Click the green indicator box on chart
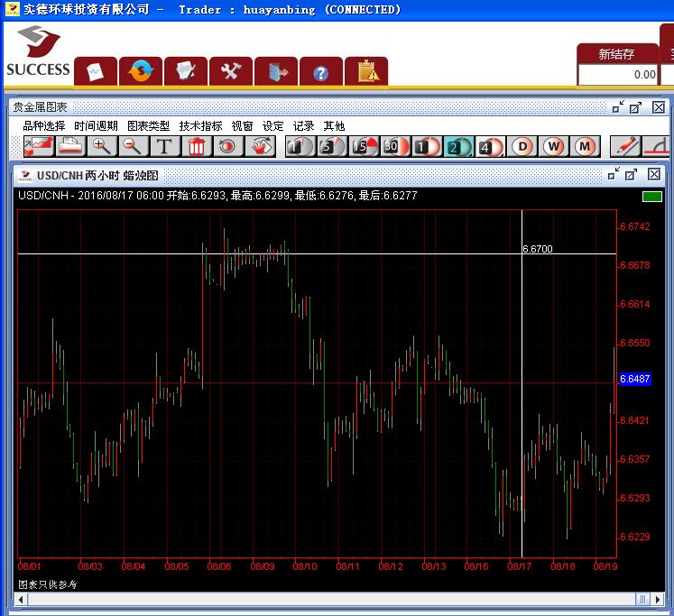Viewport: 674px width, 616px height. 652,197
